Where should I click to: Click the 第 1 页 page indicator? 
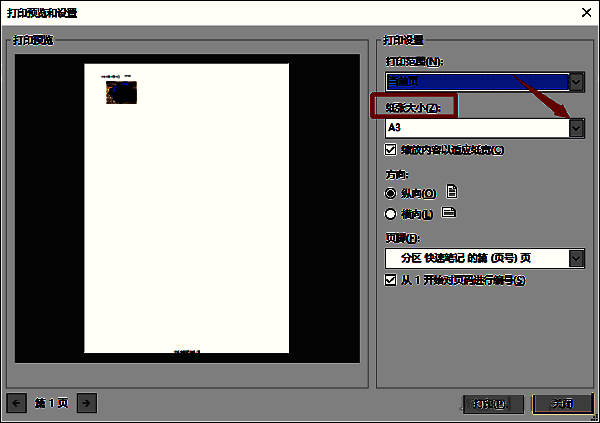[x=51, y=402]
